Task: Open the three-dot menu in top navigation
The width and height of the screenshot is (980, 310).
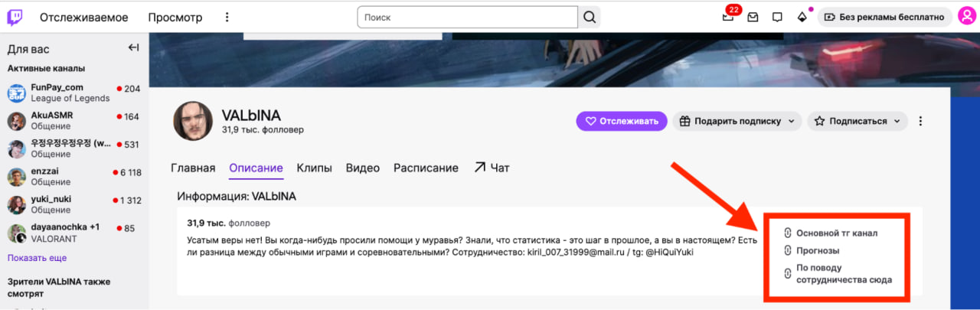Action: [x=227, y=17]
